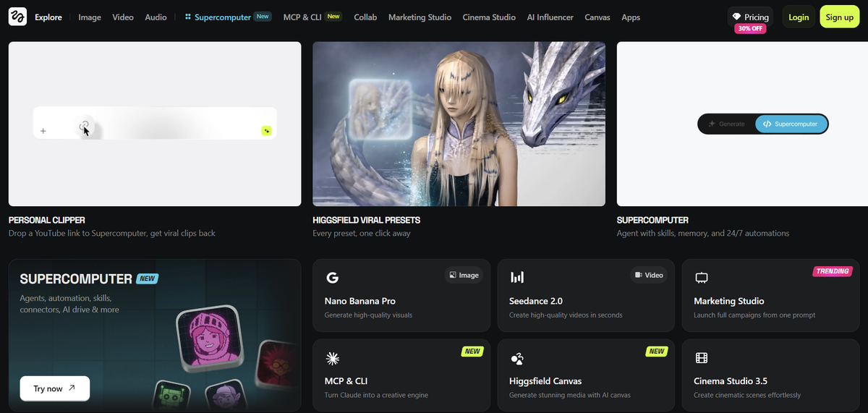Click 'Turn Claude into a creative engine' text
868x413 pixels.
376,395
